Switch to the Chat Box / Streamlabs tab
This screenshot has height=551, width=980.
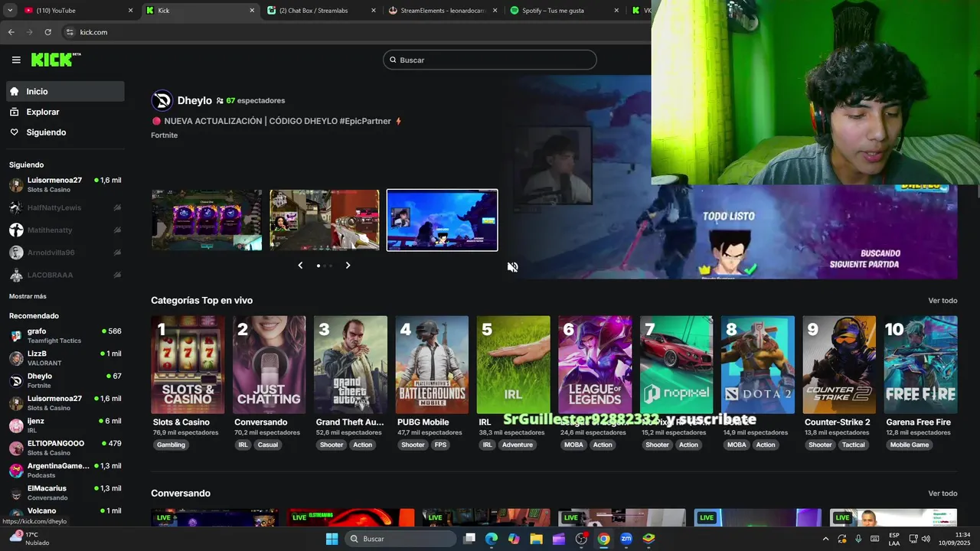point(322,11)
